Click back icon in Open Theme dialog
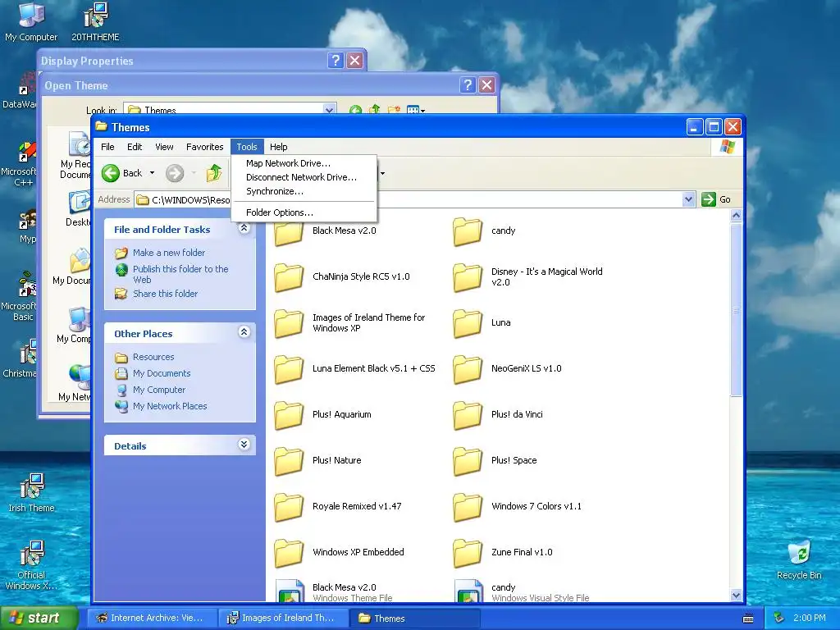This screenshot has width=840, height=630. pyautogui.click(x=355, y=110)
